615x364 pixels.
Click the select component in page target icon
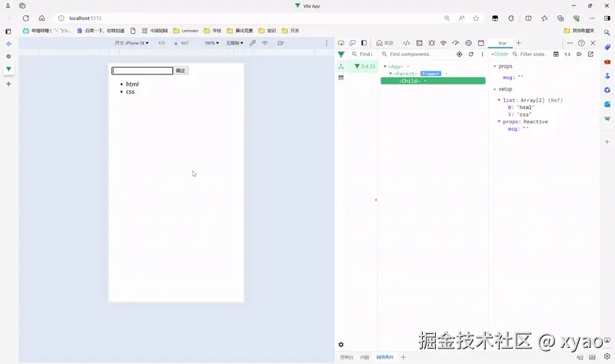[x=459, y=55]
